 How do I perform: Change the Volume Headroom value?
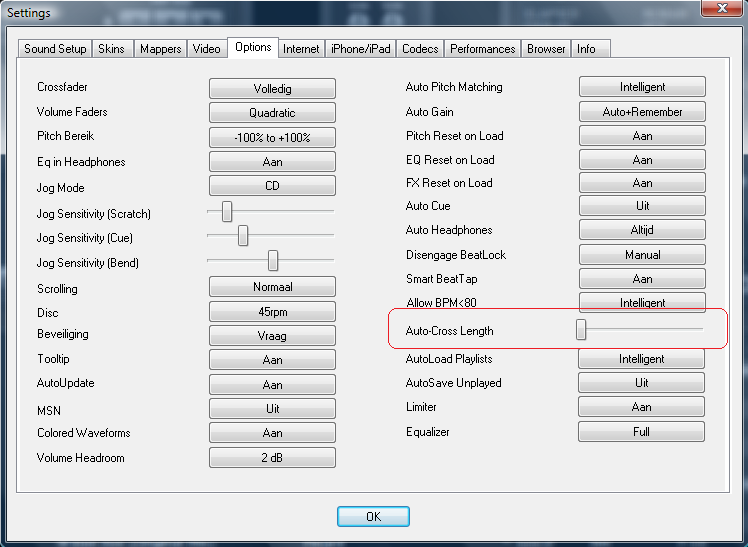[x=272, y=458]
